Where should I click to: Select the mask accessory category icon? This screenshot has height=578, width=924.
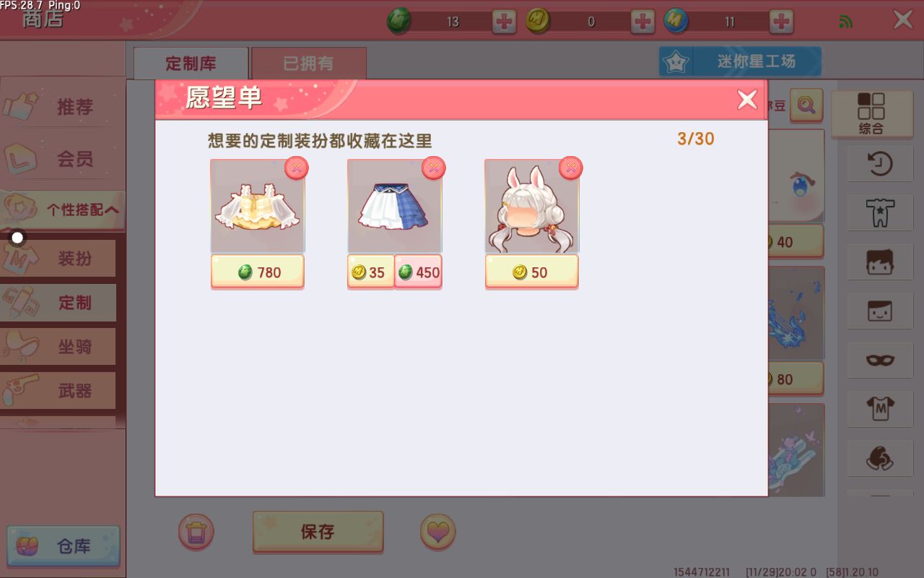pyautogui.click(x=879, y=359)
